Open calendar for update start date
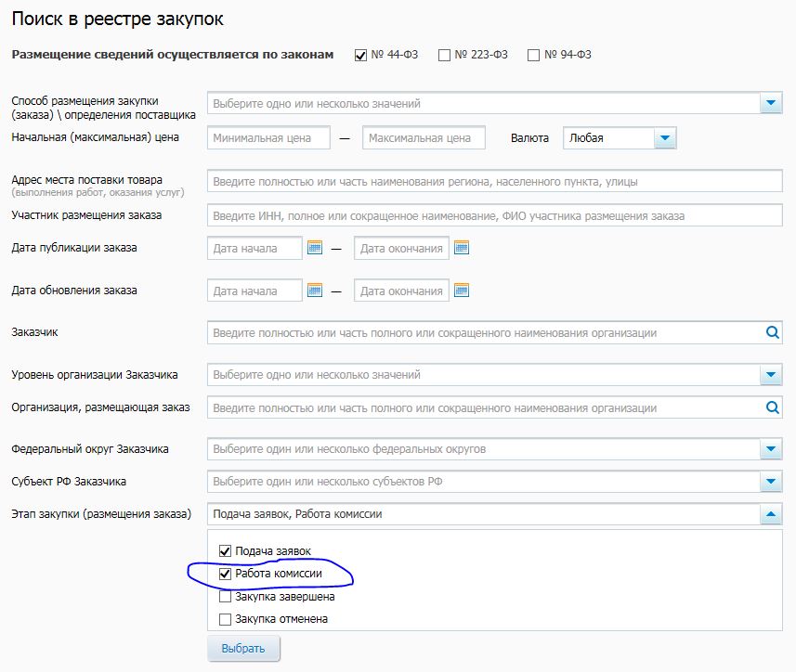 click(x=315, y=291)
